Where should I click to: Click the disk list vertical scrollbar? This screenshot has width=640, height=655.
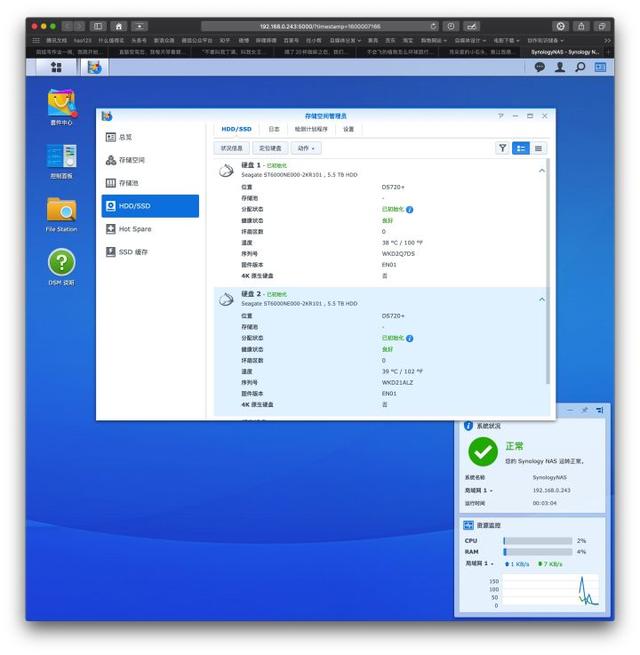pyautogui.click(x=548, y=271)
